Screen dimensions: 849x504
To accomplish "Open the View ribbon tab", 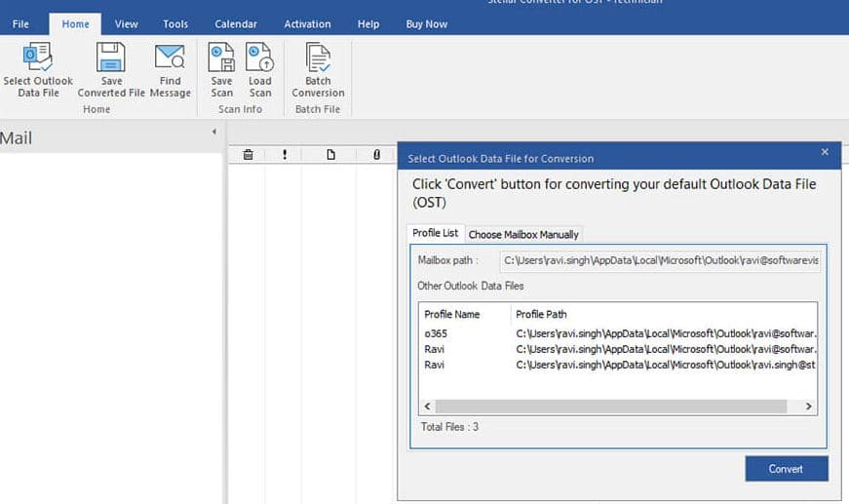I will tap(126, 24).
